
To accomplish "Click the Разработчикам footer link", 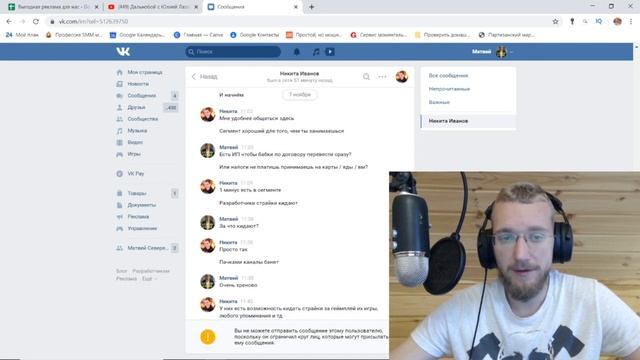I will 151,271.
